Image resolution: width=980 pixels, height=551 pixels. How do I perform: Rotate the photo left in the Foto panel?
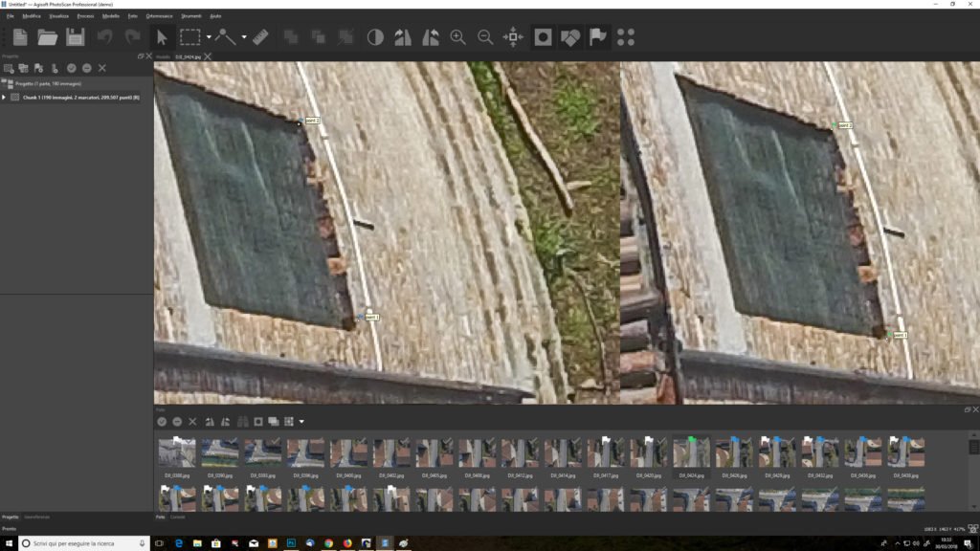208,421
